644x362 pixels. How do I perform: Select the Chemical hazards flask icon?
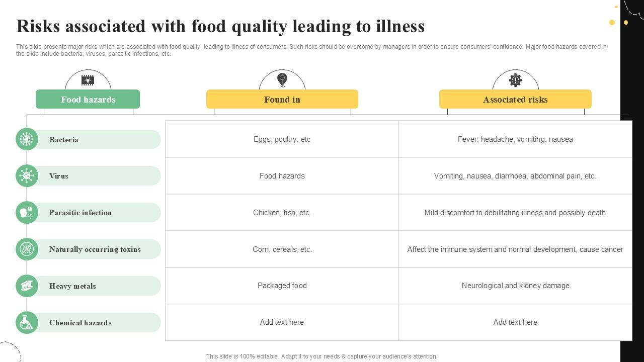tap(27, 323)
